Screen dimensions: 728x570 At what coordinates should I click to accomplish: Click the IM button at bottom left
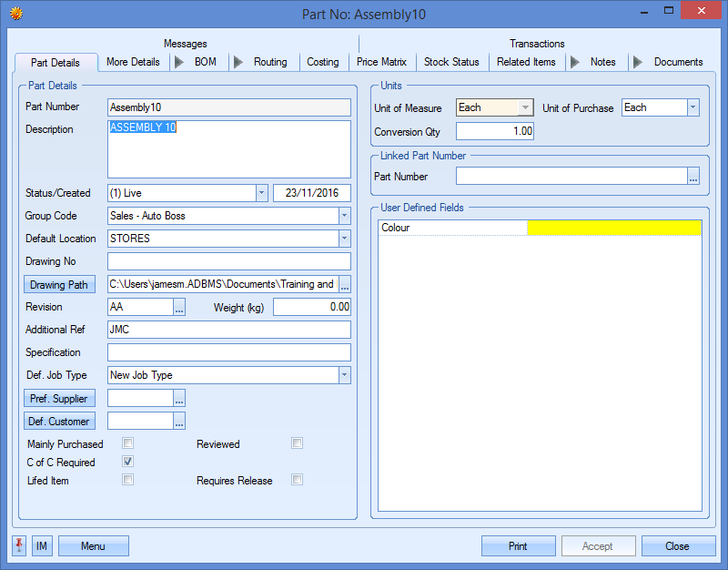tap(42, 546)
